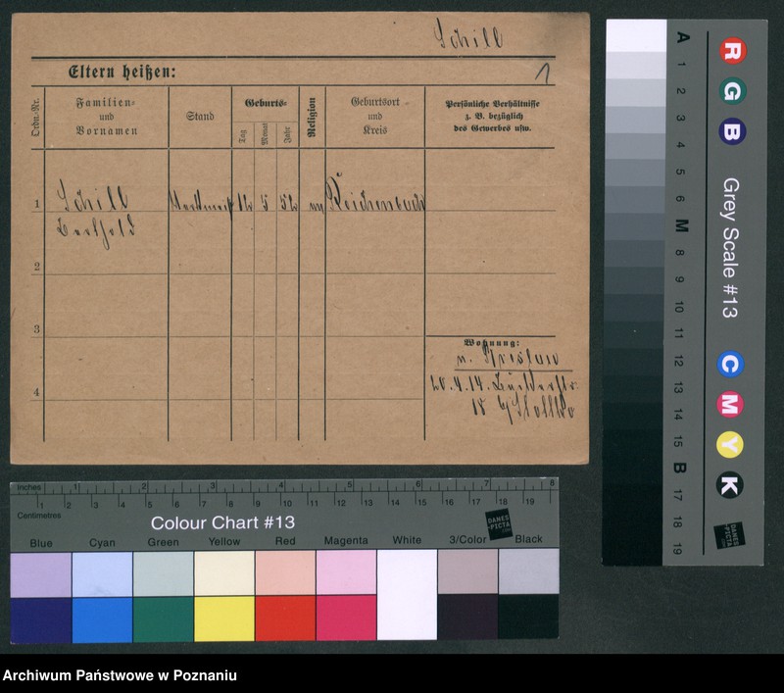Click the red R circle on the grey scale
Viewport: 784px width, 693px height.
pos(732,51)
